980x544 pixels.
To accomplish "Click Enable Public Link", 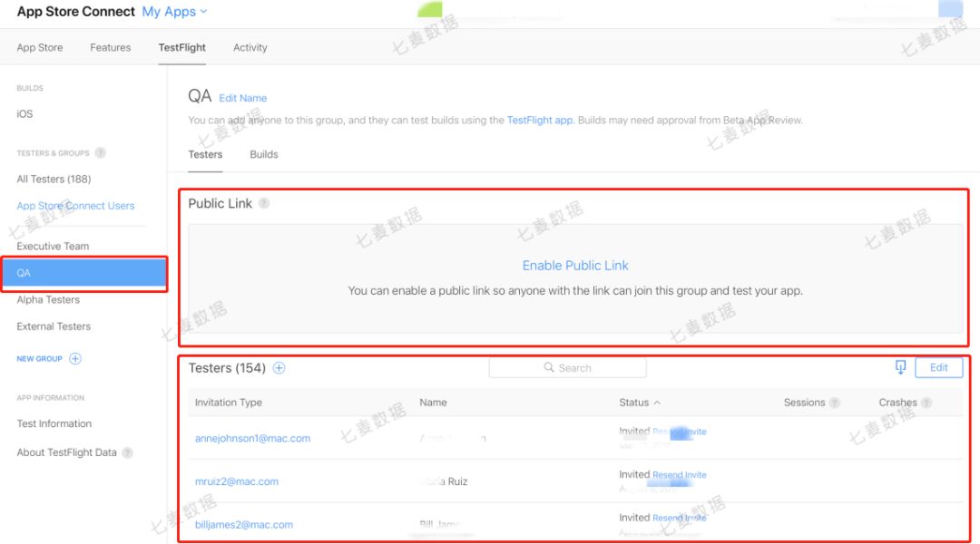I will click(575, 266).
